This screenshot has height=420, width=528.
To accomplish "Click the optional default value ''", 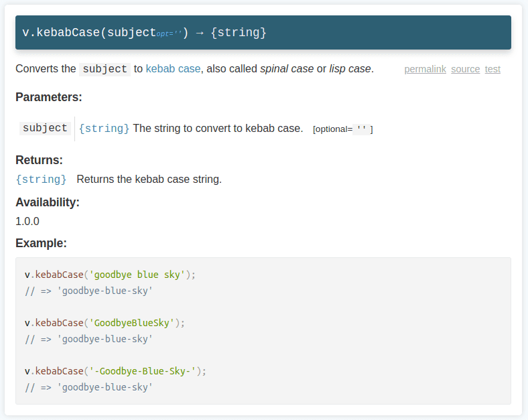I will [361, 129].
